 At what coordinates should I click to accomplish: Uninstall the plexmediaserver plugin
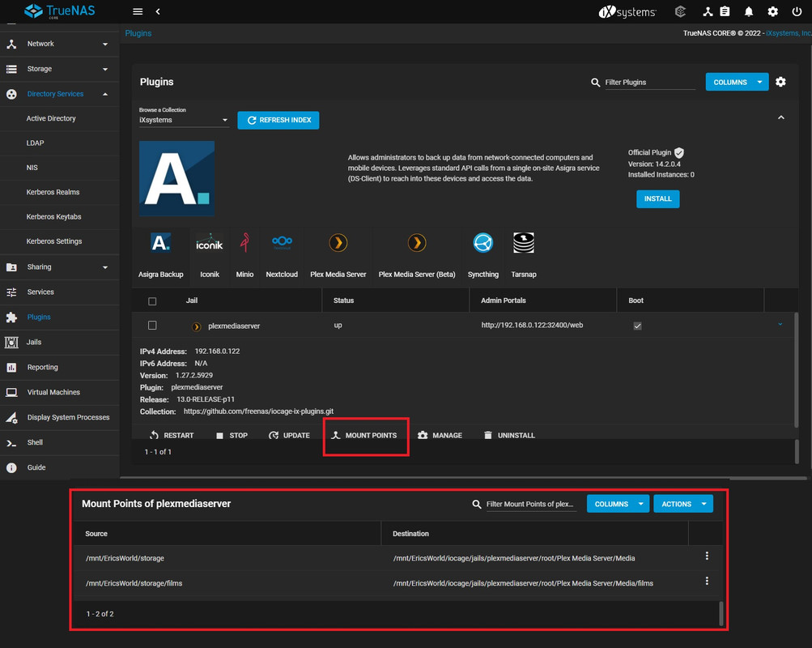509,435
